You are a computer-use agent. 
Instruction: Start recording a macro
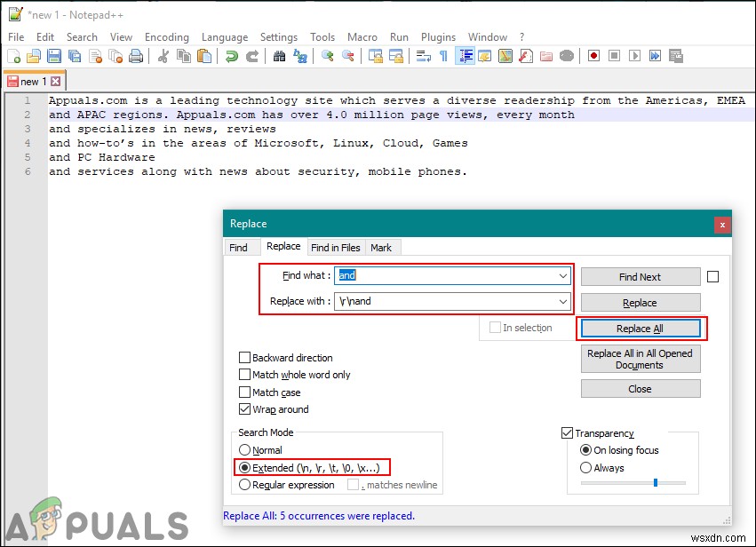(x=593, y=56)
